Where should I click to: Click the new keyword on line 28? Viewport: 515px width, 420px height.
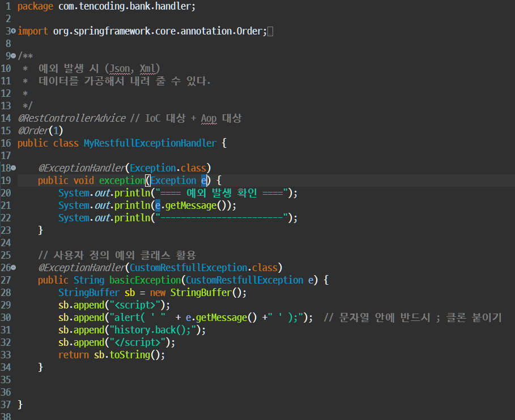click(158, 293)
